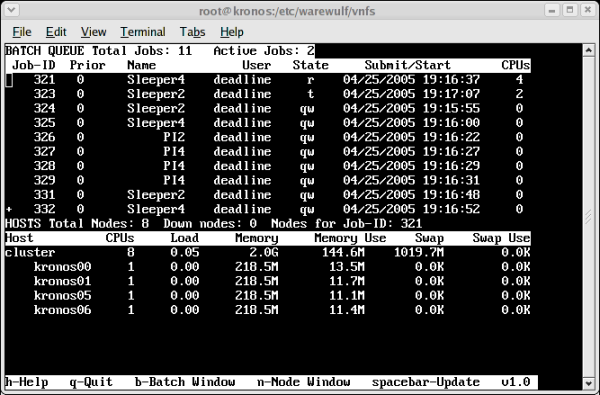Select job row 329 PI4
This screenshot has height=395, width=600.
pos(268,180)
